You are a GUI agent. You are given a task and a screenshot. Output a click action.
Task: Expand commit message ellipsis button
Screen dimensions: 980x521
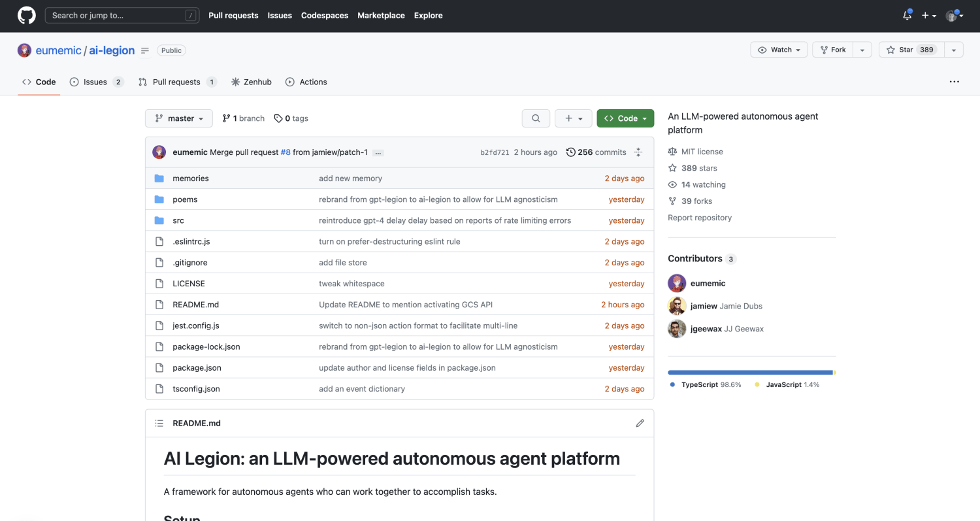[378, 152]
